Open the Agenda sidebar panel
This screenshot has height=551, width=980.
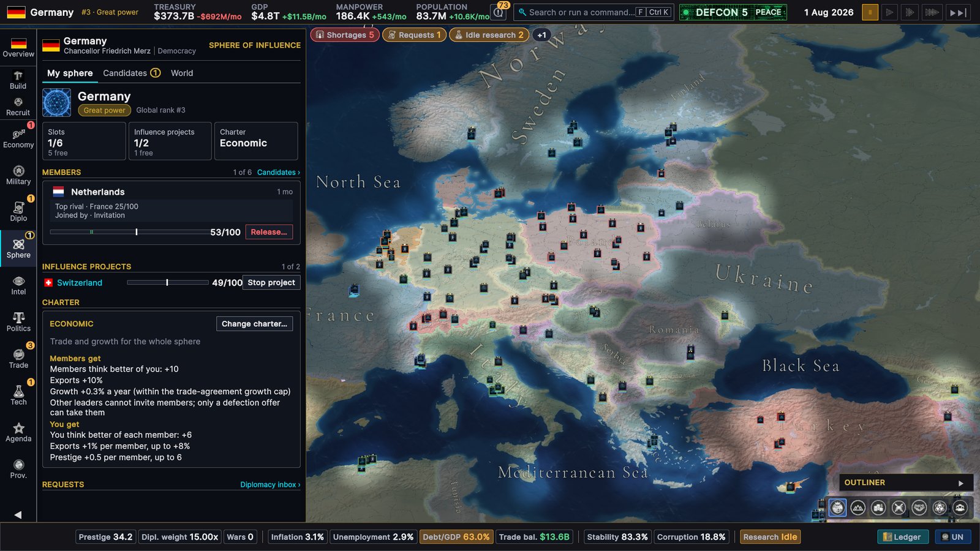click(x=18, y=432)
